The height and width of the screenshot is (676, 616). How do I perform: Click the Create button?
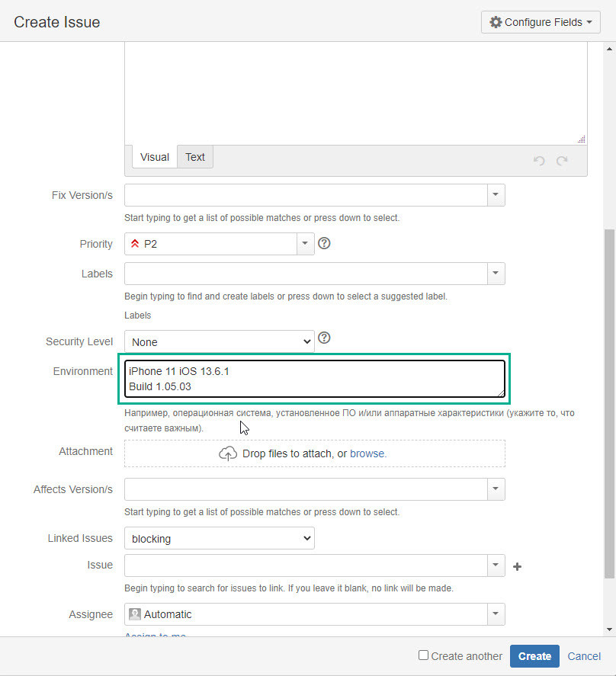(x=534, y=656)
